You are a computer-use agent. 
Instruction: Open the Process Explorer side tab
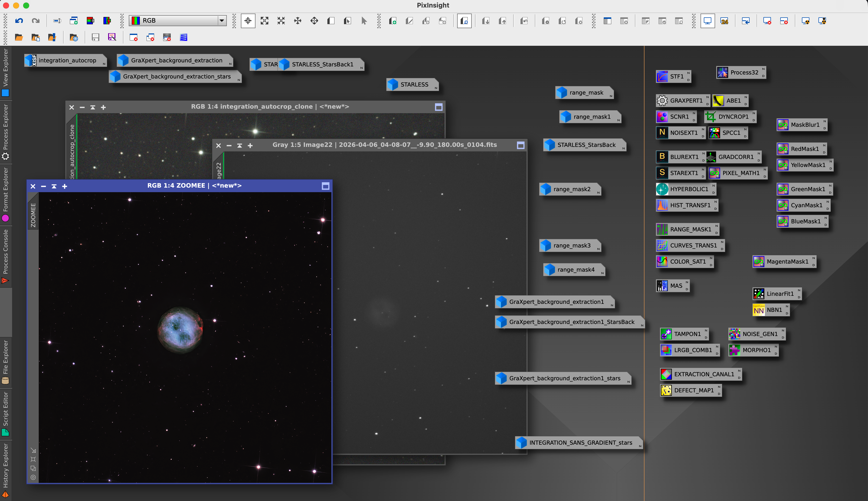6,132
